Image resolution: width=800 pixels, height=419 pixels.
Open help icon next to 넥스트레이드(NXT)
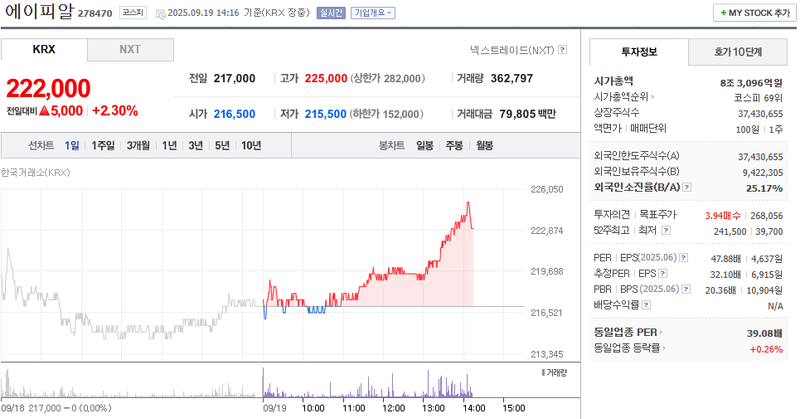562,50
